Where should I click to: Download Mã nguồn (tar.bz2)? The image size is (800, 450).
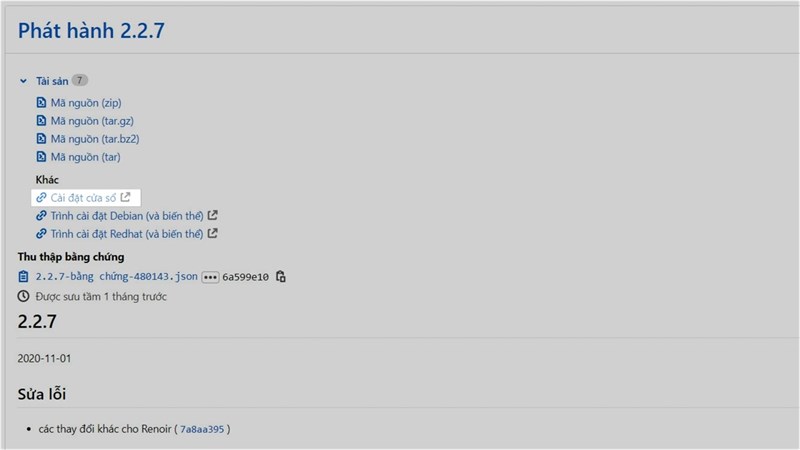94,139
